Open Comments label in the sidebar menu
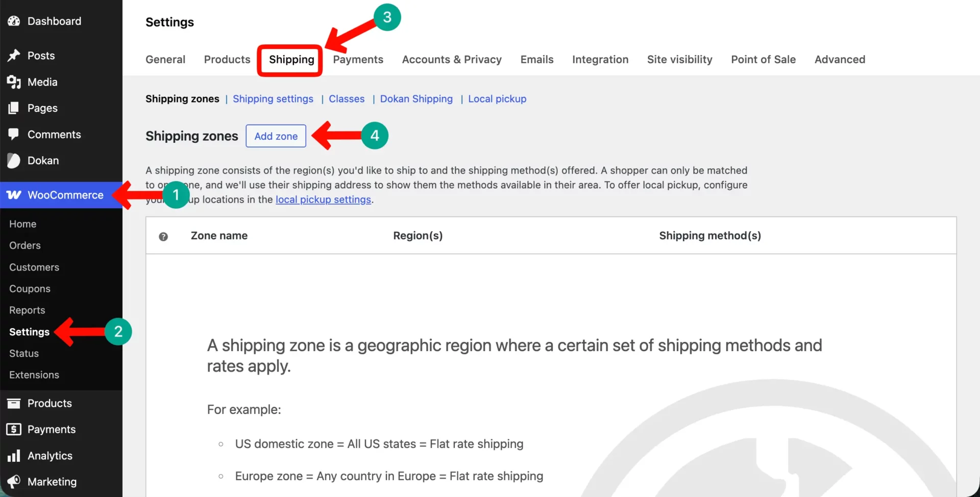This screenshot has width=980, height=497. tap(54, 134)
